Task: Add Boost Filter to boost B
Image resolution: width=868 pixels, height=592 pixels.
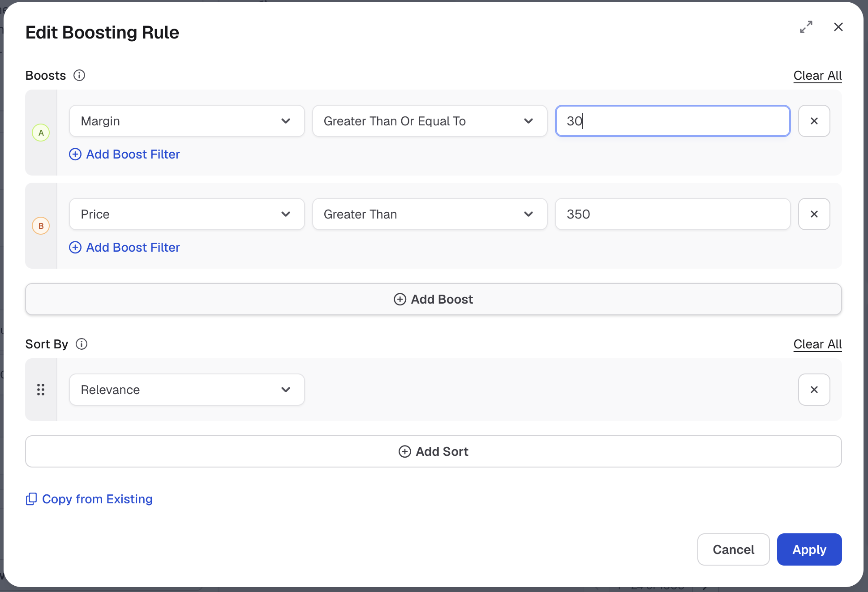Action: (x=125, y=247)
